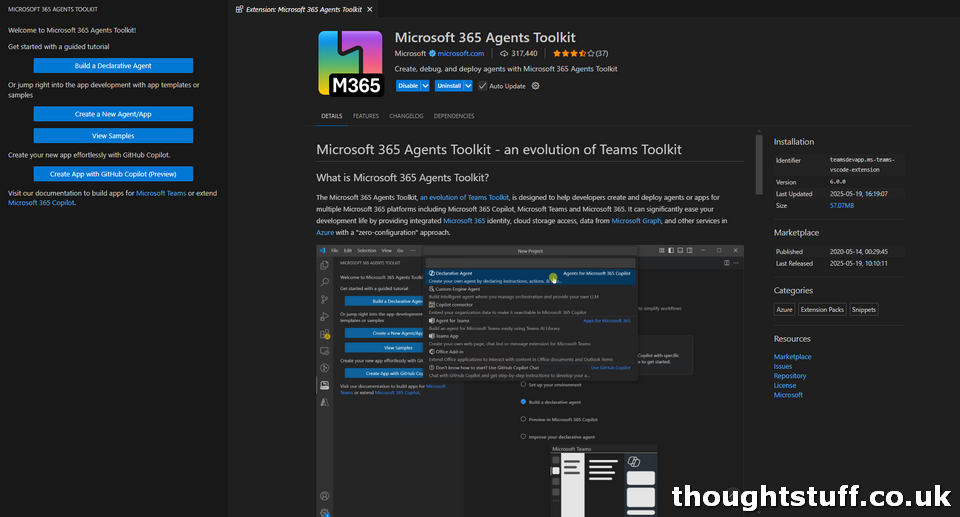Click the Microsoft publisher name under the title
Screen dimensions: 960x517
click(x=410, y=53)
